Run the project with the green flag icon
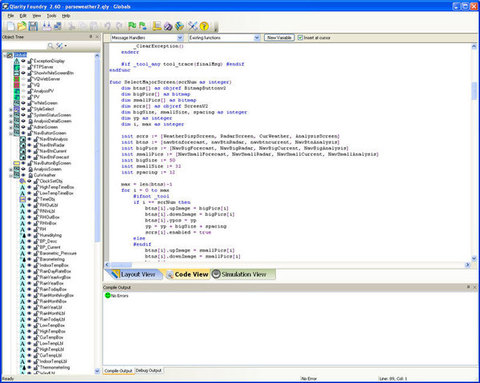The width and height of the screenshot is (480, 383). click(132, 26)
